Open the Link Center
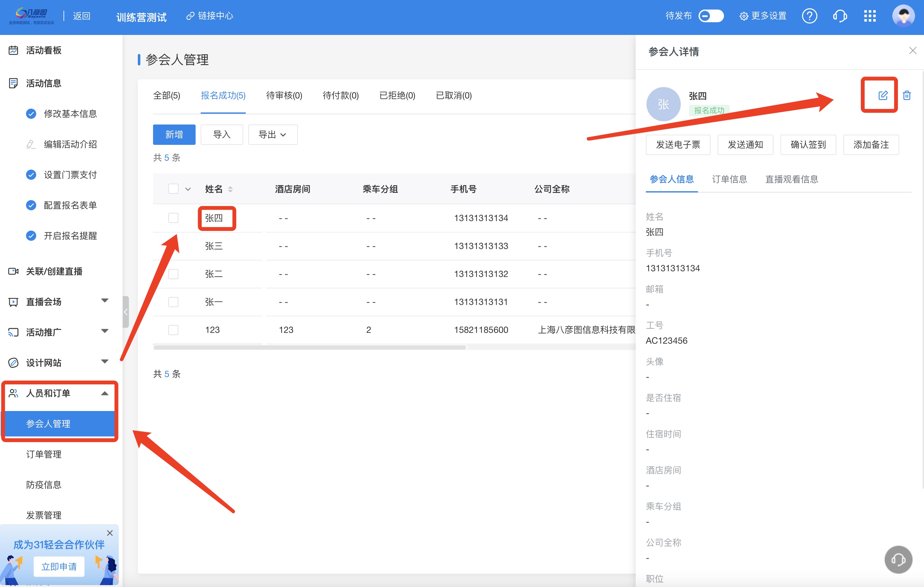Image resolution: width=924 pixels, height=587 pixels. (210, 16)
